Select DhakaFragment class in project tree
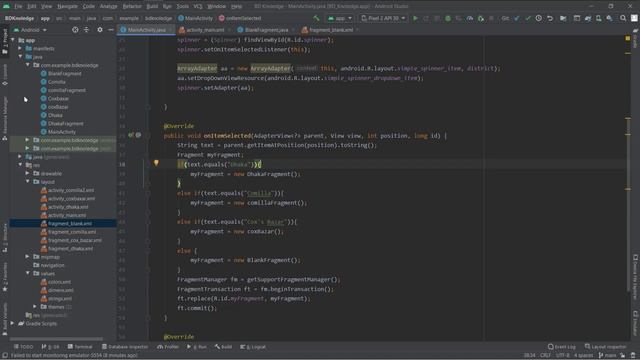The height and width of the screenshot is (360, 640). (x=62, y=123)
